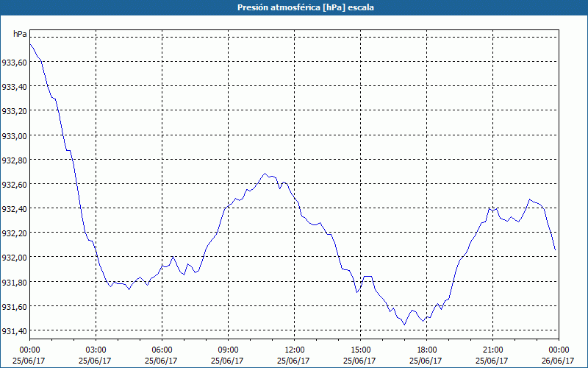Screen dimensions: 588x368
Task: Click the 933,00 y-axis label
Action: point(14,135)
